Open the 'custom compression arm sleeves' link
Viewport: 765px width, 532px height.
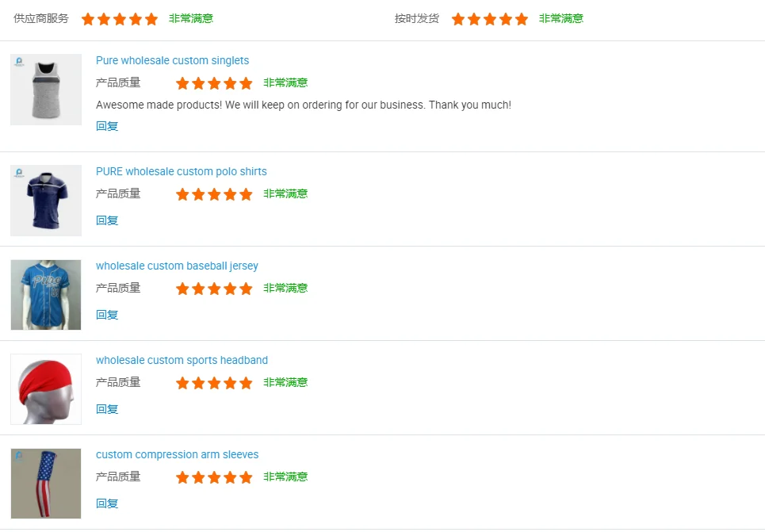pos(177,454)
